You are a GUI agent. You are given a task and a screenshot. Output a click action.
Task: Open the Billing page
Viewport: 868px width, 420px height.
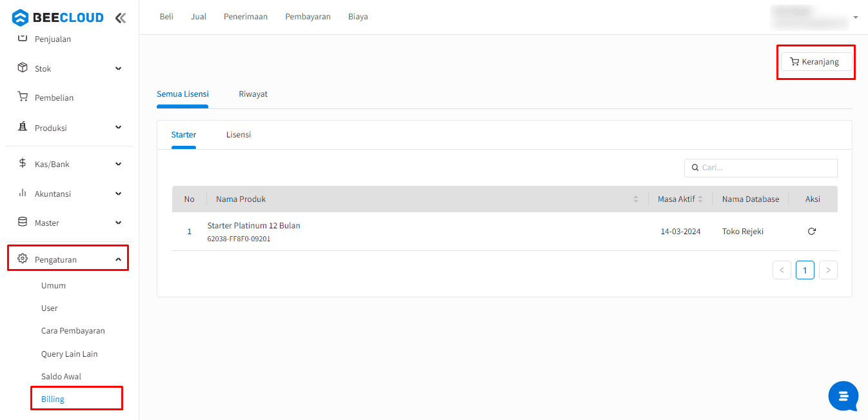pos(53,399)
